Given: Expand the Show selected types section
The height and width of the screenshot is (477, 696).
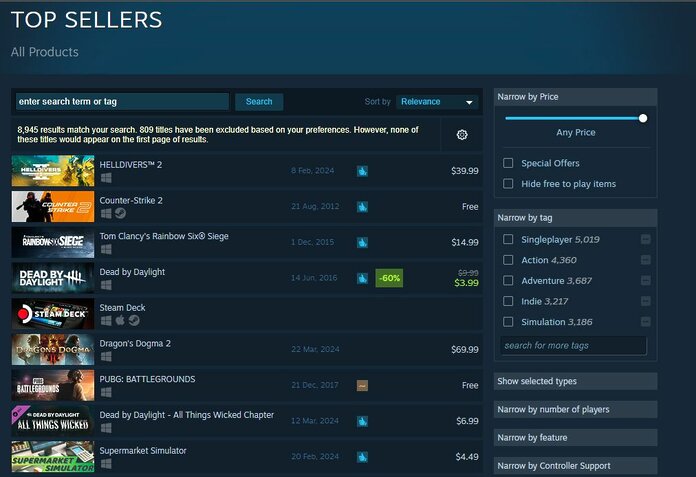Looking at the screenshot, I should click(x=575, y=381).
